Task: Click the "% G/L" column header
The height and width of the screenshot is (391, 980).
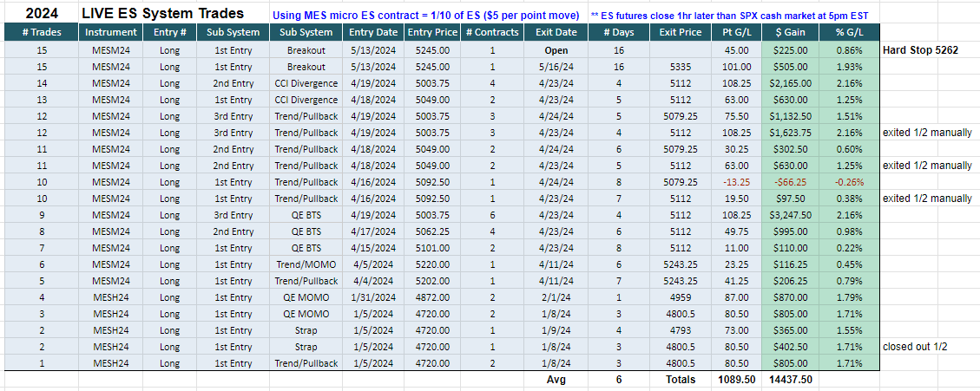Action: 849,32
